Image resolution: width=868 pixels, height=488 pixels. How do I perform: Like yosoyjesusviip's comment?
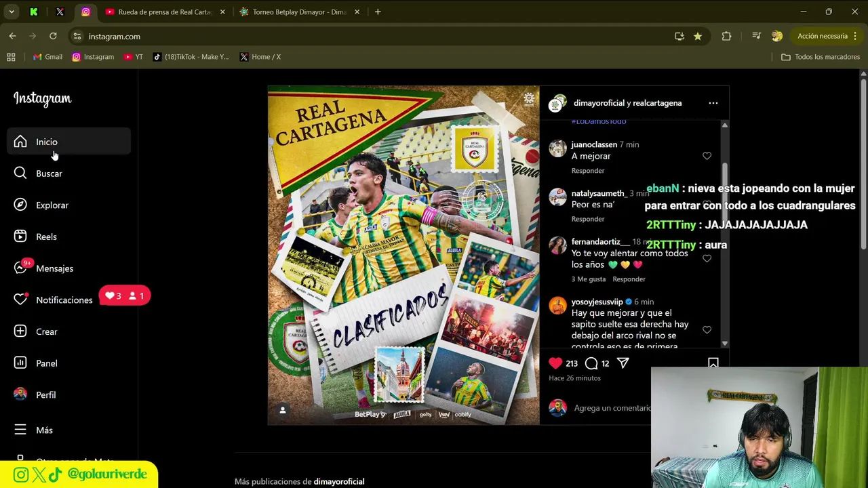[x=707, y=329]
